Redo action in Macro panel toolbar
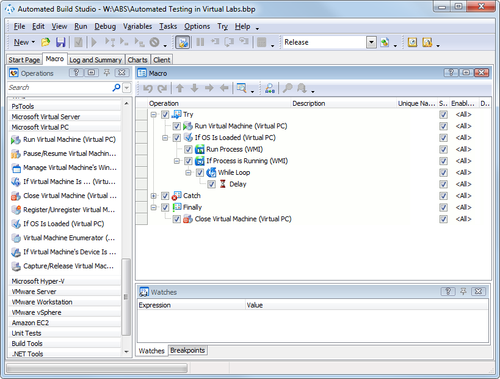The height and width of the screenshot is (379, 500). [162, 88]
